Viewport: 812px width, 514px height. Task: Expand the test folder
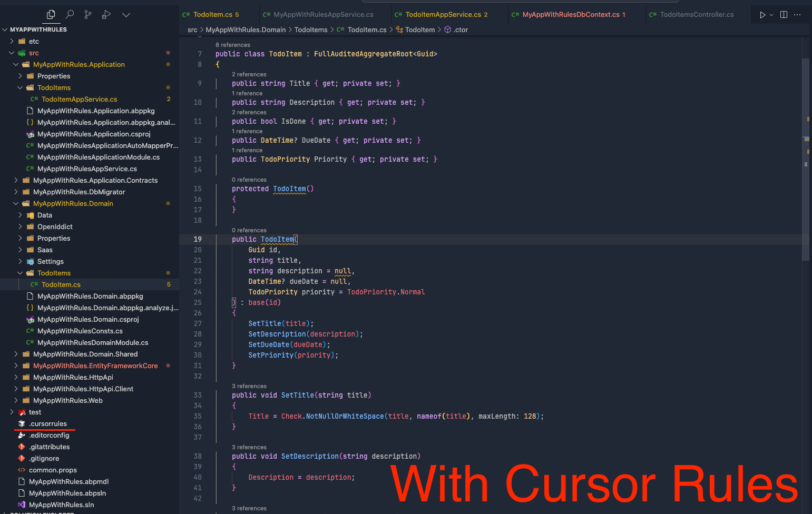click(x=12, y=412)
